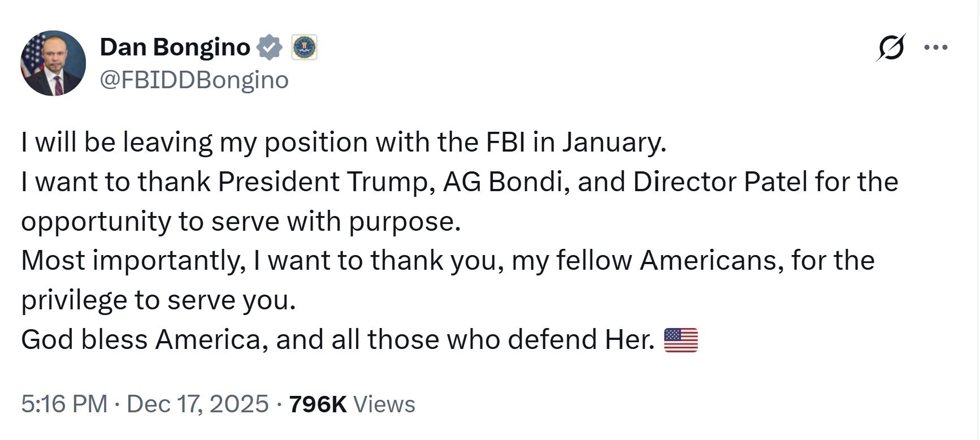
Task: Click the FBI seal affiliation square
Action: click(x=305, y=49)
